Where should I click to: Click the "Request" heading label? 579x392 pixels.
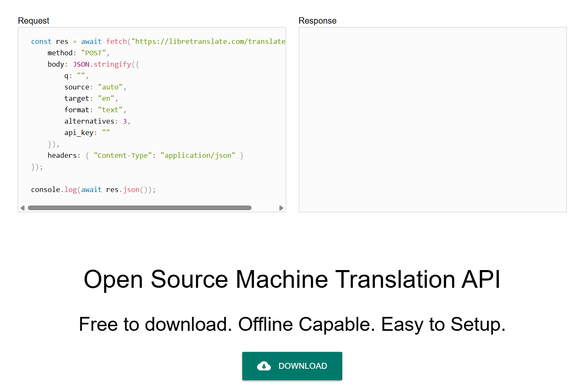coord(34,21)
